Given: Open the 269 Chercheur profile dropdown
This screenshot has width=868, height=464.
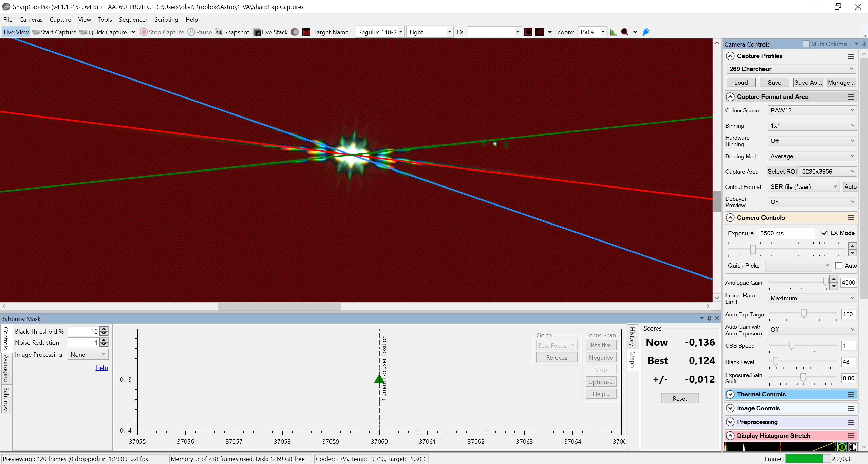Looking at the screenshot, I should pyautogui.click(x=791, y=69).
